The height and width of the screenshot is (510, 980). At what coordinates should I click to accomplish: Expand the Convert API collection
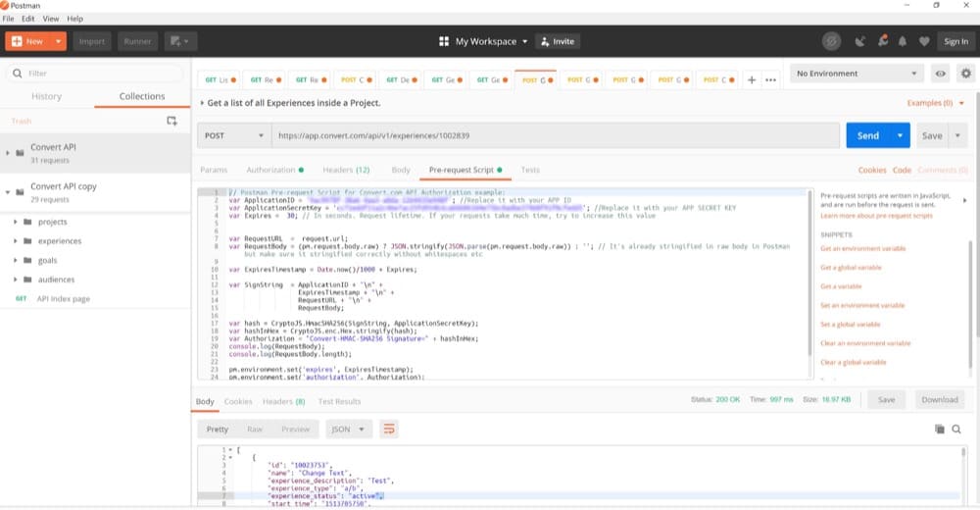8,153
